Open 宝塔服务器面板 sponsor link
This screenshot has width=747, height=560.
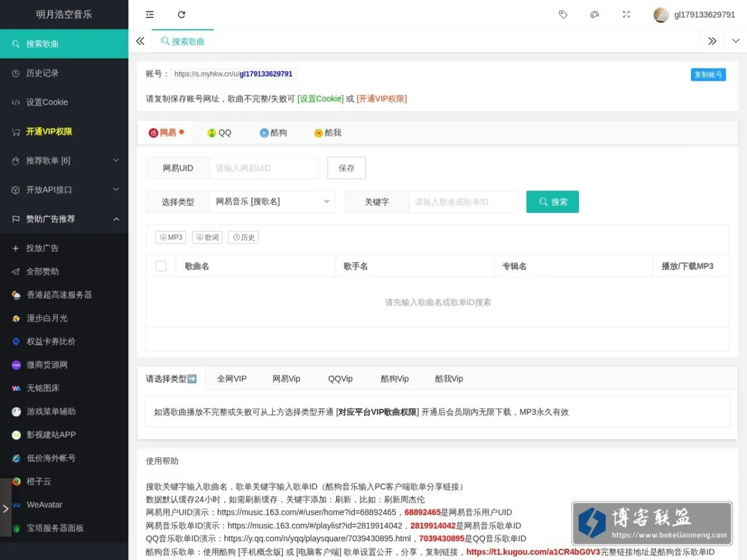tap(64, 528)
